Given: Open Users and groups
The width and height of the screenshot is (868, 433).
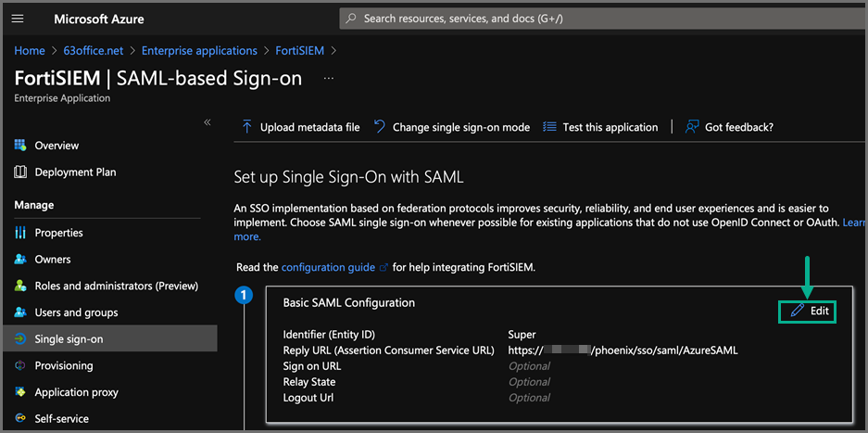Looking at the screenshot, I should click(76, 312).
